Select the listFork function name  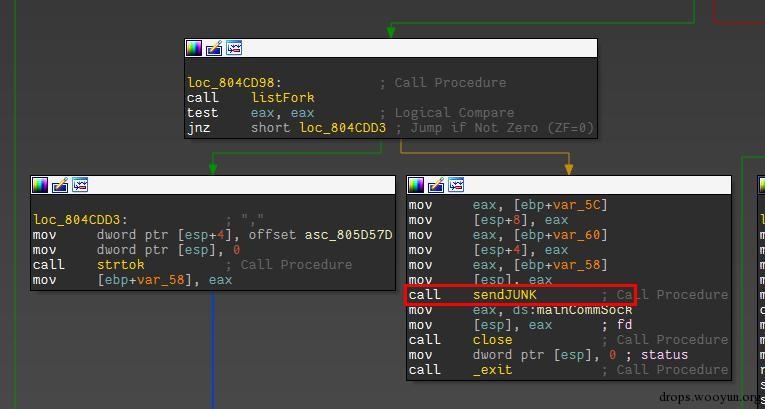click(x=282, y=98)
